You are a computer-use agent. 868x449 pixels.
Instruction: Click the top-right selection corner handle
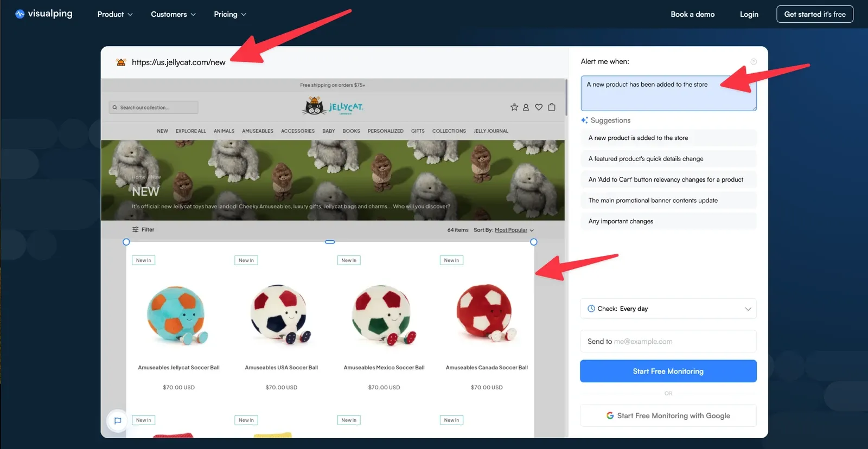click(x=534, y=242)
